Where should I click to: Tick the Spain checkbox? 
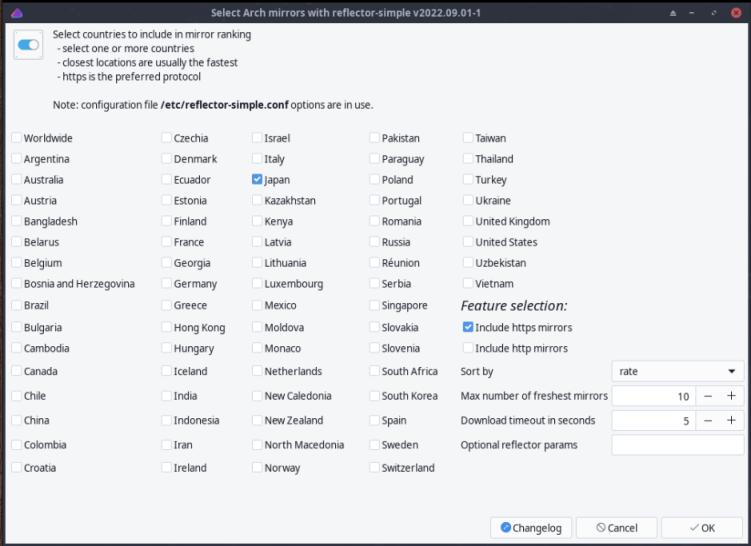375,420
